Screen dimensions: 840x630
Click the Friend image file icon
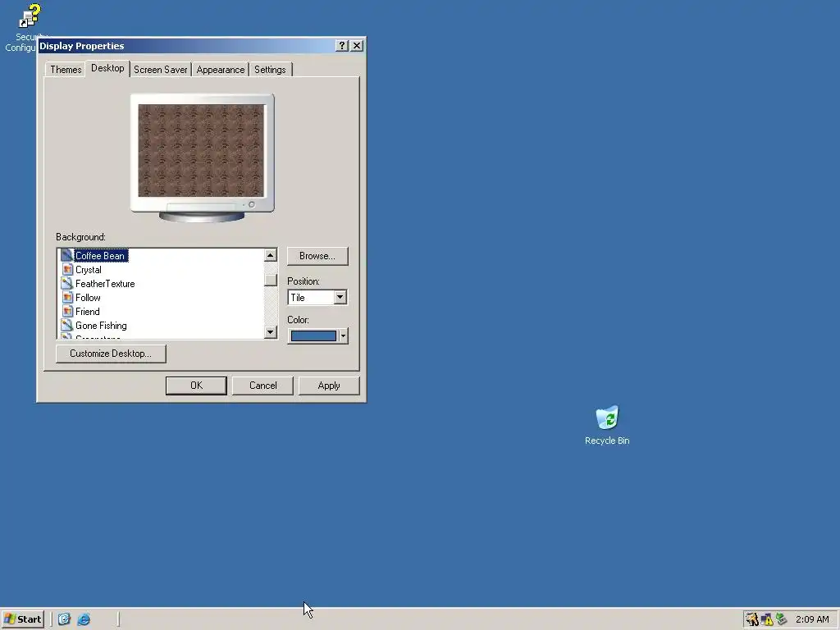coord(67,311)
